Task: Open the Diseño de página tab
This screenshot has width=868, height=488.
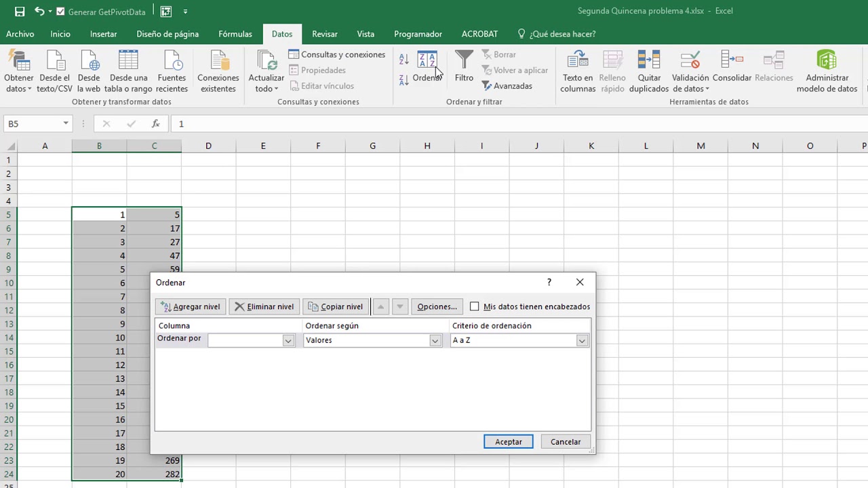Action: pyautogui.click(x=167, y=34)
